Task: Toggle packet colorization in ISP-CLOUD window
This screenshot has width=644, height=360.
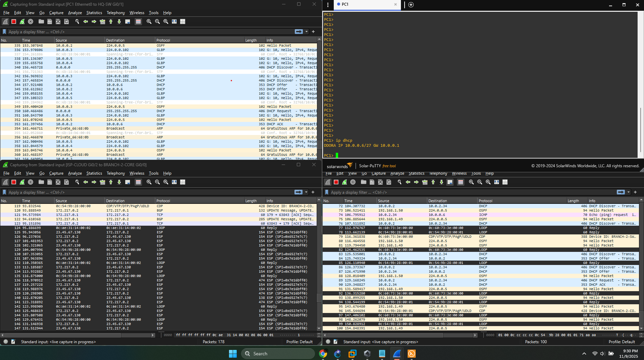Action: pos(138,182)
